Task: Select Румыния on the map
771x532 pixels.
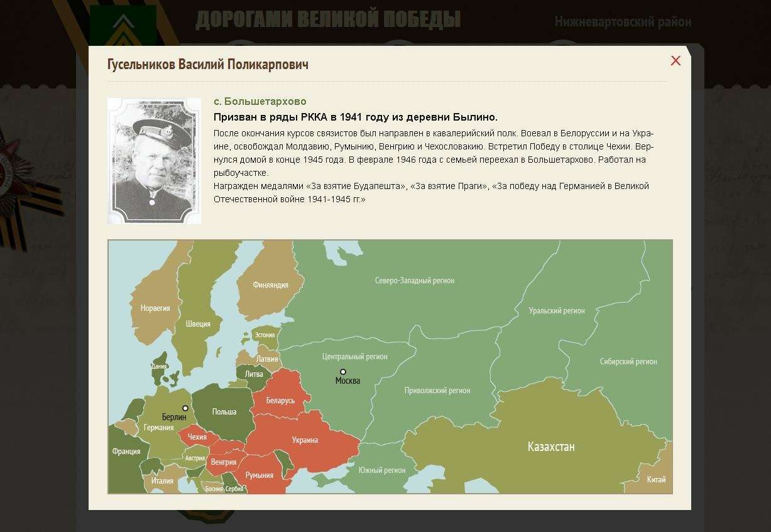Action: click(x=259, y=475)
